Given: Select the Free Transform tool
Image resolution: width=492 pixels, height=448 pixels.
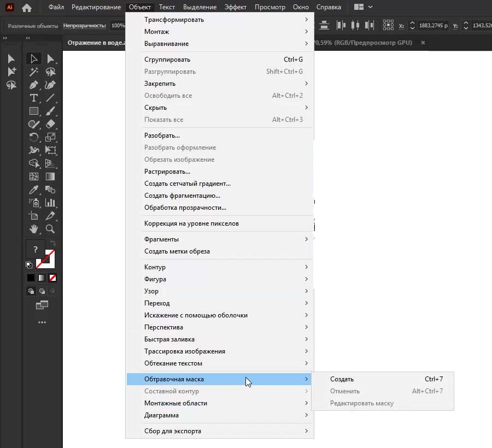Looking at the screenshot, I should (50, 150).
